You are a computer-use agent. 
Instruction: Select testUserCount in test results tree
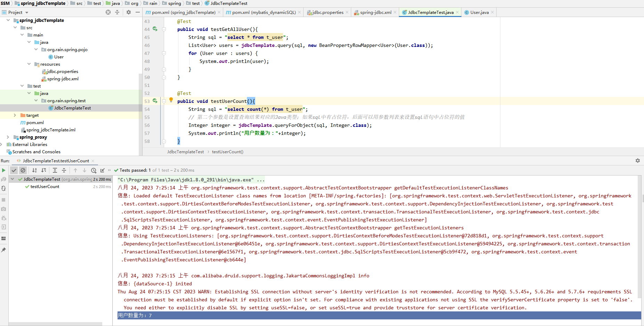click(x=45, y=187)
